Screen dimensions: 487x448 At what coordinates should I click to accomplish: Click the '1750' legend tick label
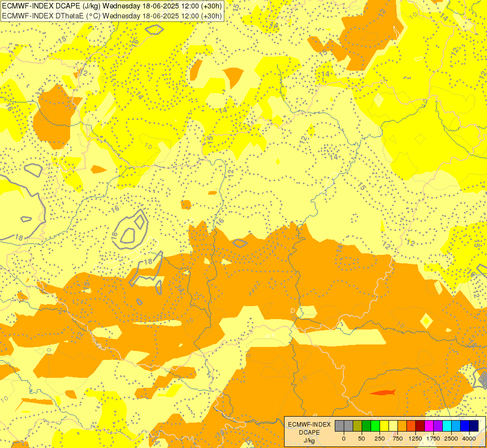(x=433, y=439)
